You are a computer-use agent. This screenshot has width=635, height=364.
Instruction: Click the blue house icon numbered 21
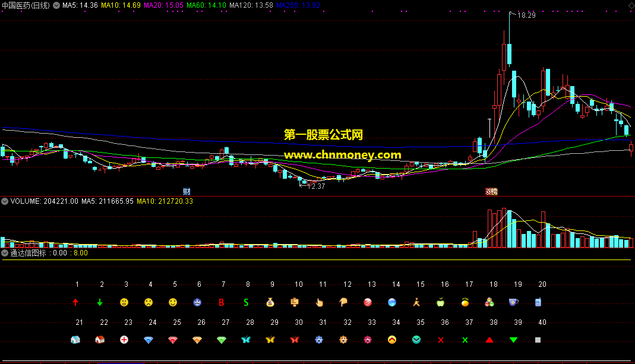[x=75, y=340]
